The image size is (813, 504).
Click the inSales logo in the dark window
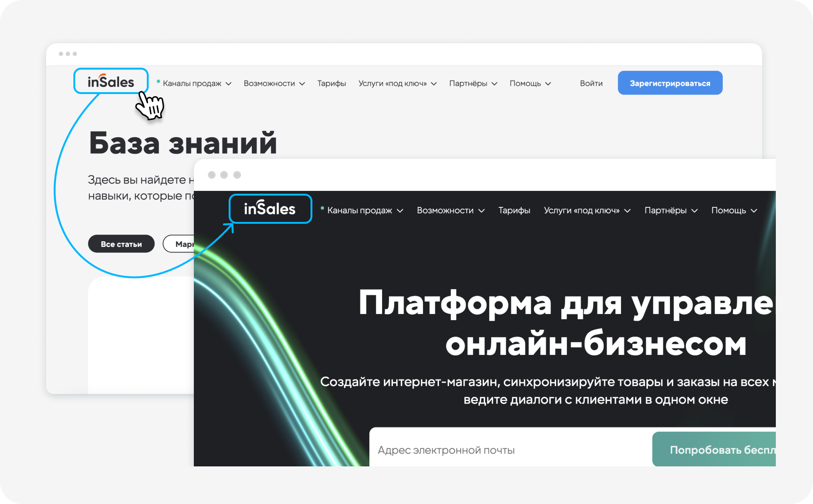click(x=270, y=208)
